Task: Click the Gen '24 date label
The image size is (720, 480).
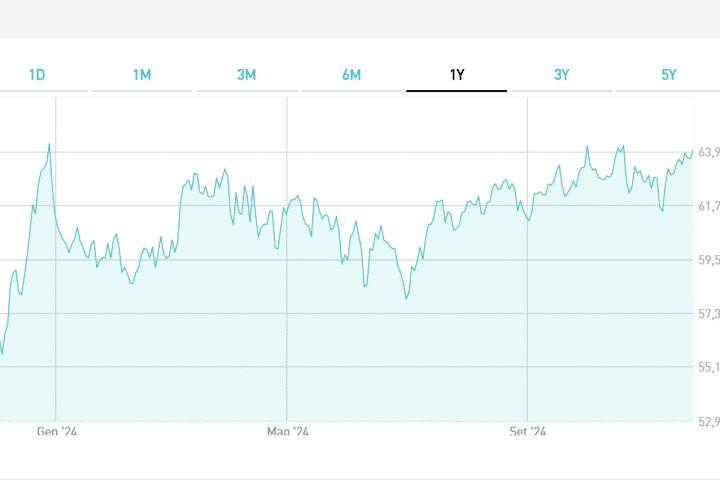Action: (57, 432)
